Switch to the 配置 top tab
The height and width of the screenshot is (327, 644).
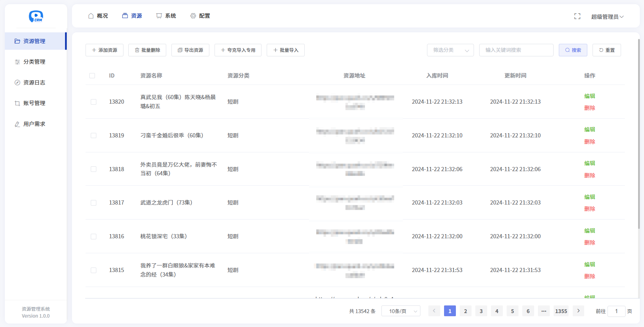pyautogui.click(x=200, y=16)
